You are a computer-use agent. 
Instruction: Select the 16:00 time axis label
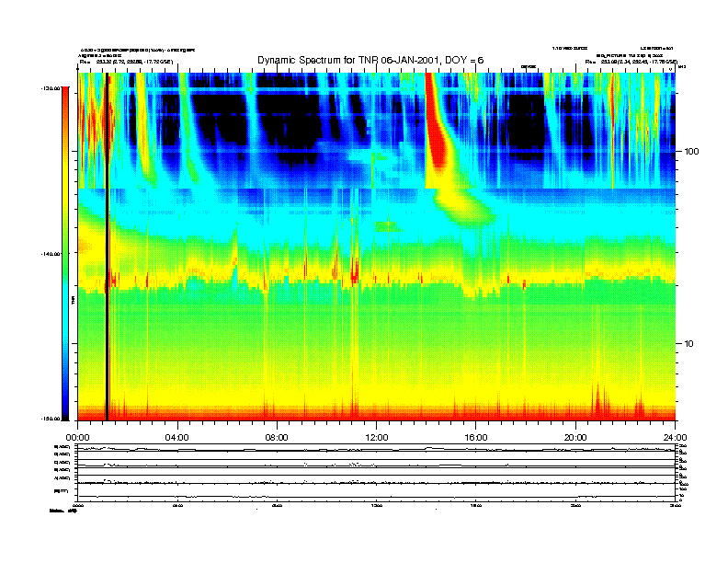click(476, 438)
